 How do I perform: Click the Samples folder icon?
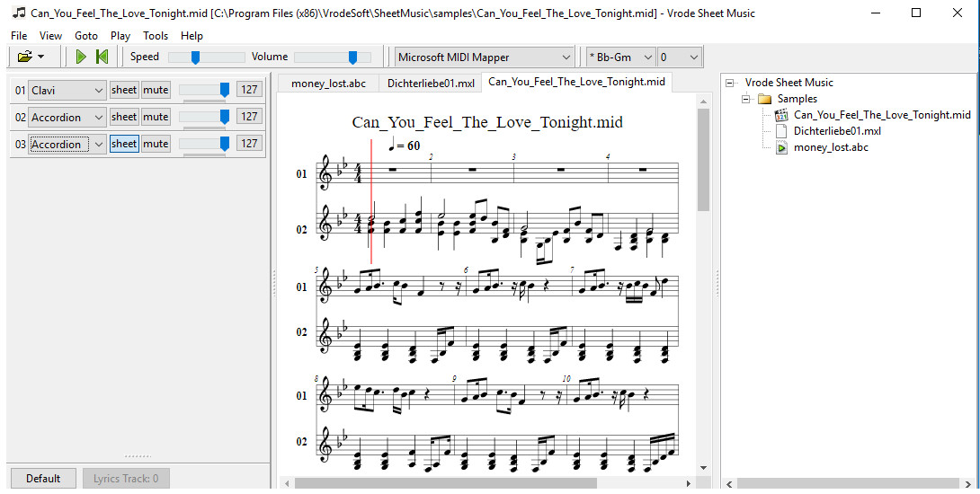click(764, 99)
